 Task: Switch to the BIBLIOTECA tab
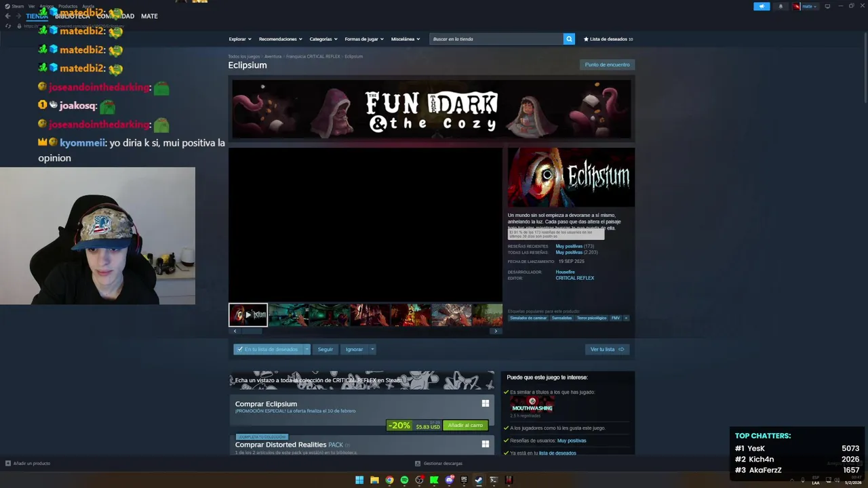pos(73,16)
